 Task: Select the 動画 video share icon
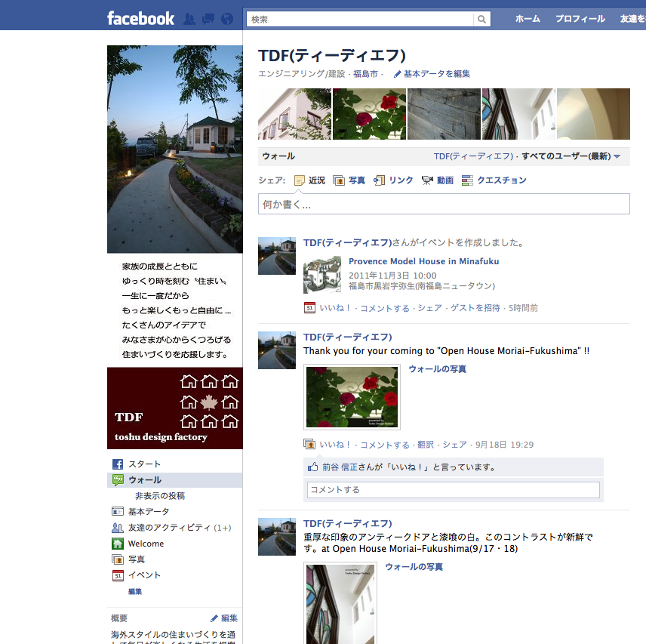pyautogui.click(x=427, y=180)
